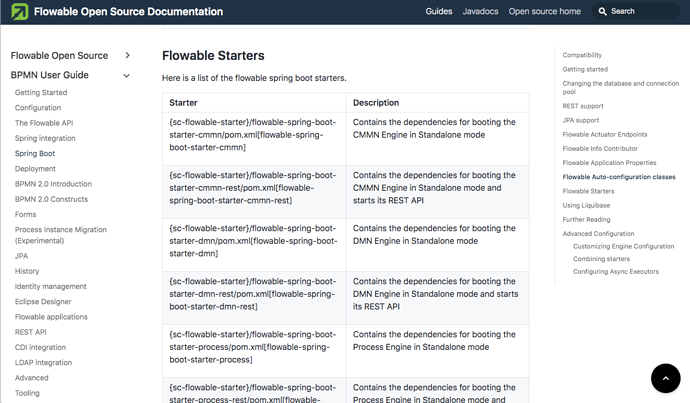This screenshot has height=403, width=690.
Task: Click the scroll-to-top arrow button
Action: click(x=665, y=378)
